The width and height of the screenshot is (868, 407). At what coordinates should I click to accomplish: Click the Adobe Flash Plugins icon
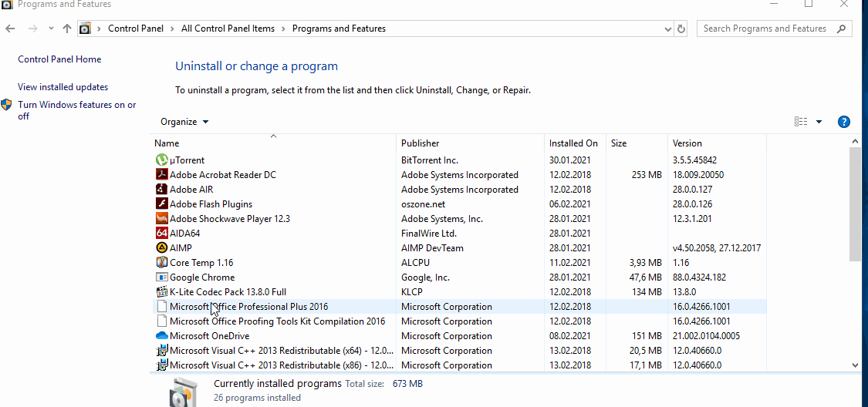pyautogui.click(x=162, y=204)
